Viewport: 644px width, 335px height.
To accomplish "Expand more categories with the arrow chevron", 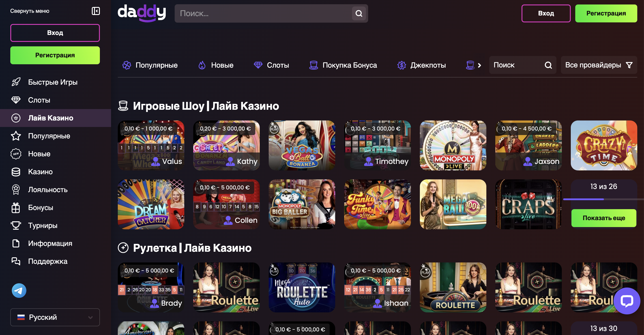I will (x=479, y=65).
